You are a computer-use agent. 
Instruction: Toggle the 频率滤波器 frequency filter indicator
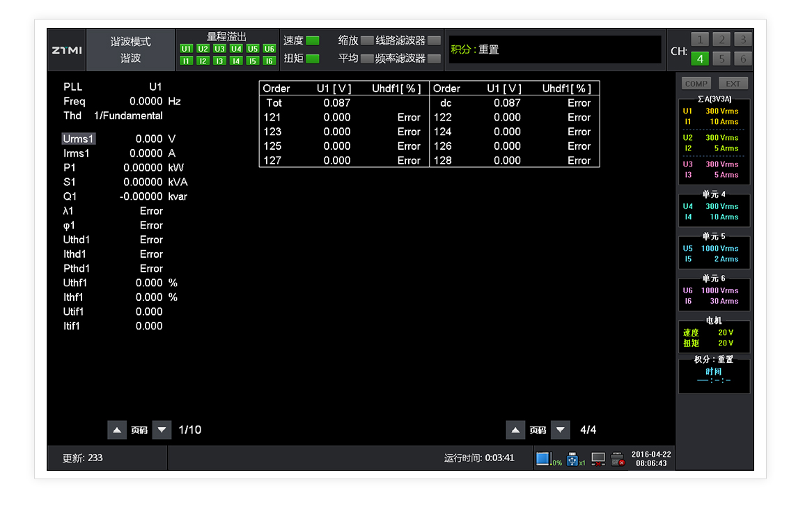coord(434,59)
